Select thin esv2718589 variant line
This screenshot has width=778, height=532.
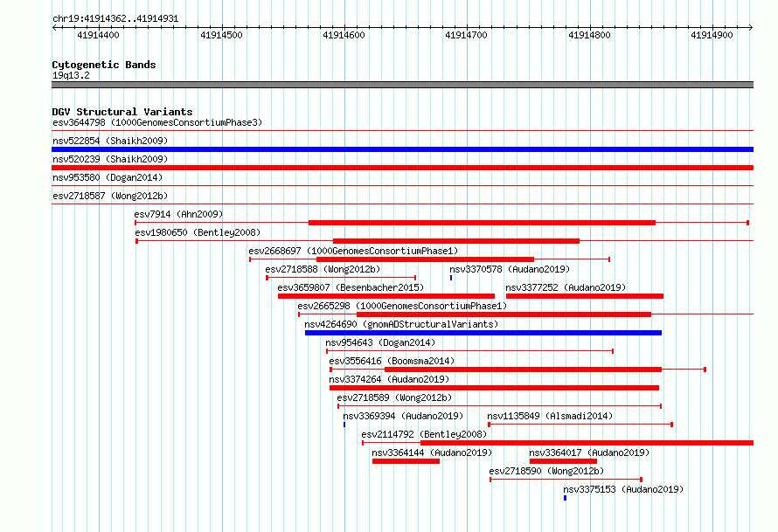(x=500, y=406)
